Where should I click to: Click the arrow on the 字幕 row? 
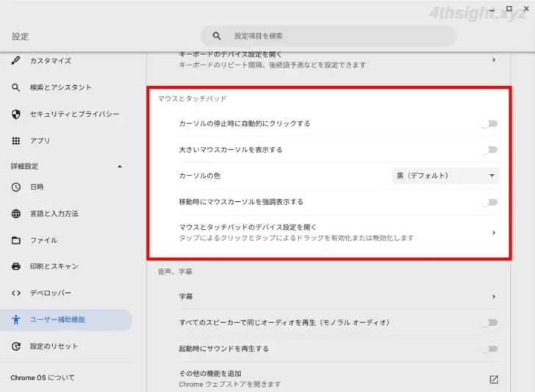click(494, 297)
